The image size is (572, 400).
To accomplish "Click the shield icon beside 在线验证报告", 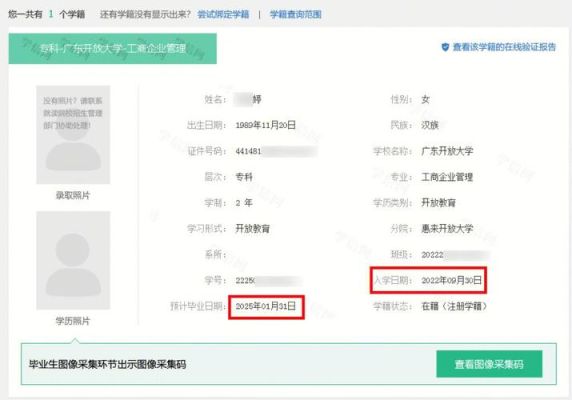I will [x=445, y=47].
